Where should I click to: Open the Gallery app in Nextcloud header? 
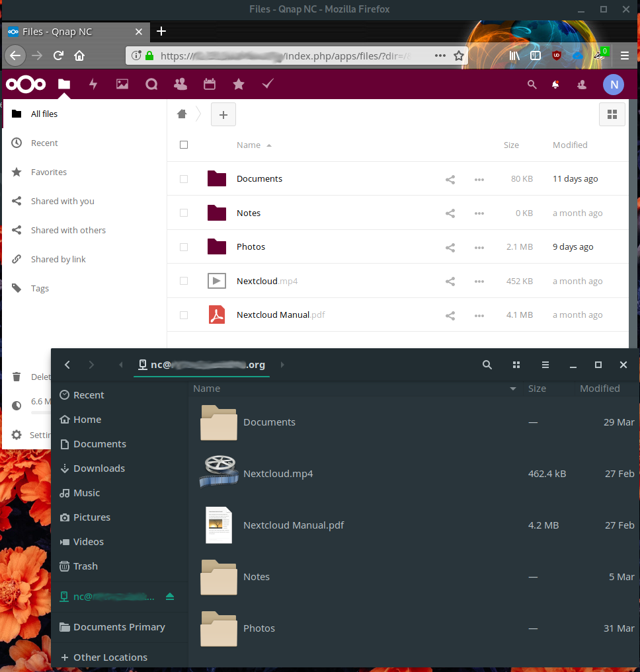click(x=122, y=84)
